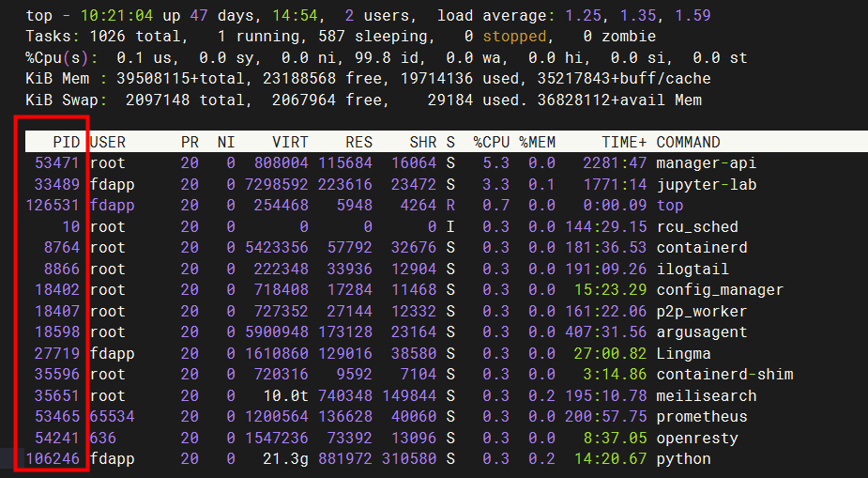This screenshot has width=868, height=478.
Task: Click the argusagent command name
Action: tap(702, 332)
